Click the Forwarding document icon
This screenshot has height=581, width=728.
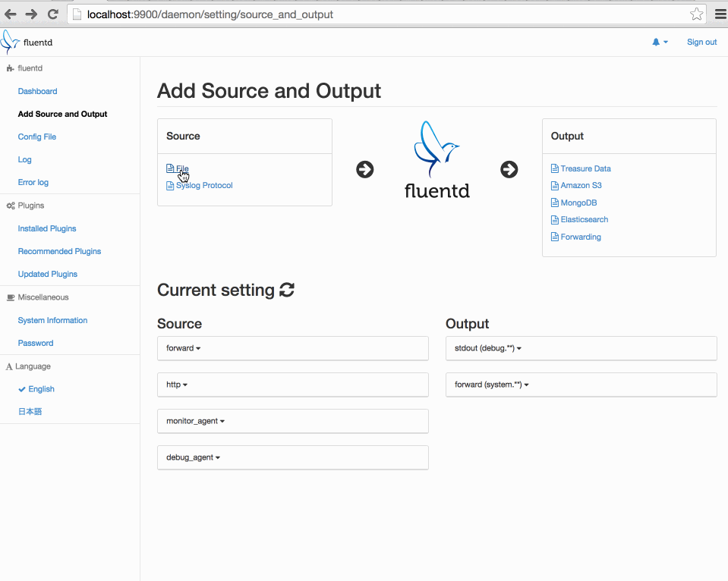click(554, 237)
